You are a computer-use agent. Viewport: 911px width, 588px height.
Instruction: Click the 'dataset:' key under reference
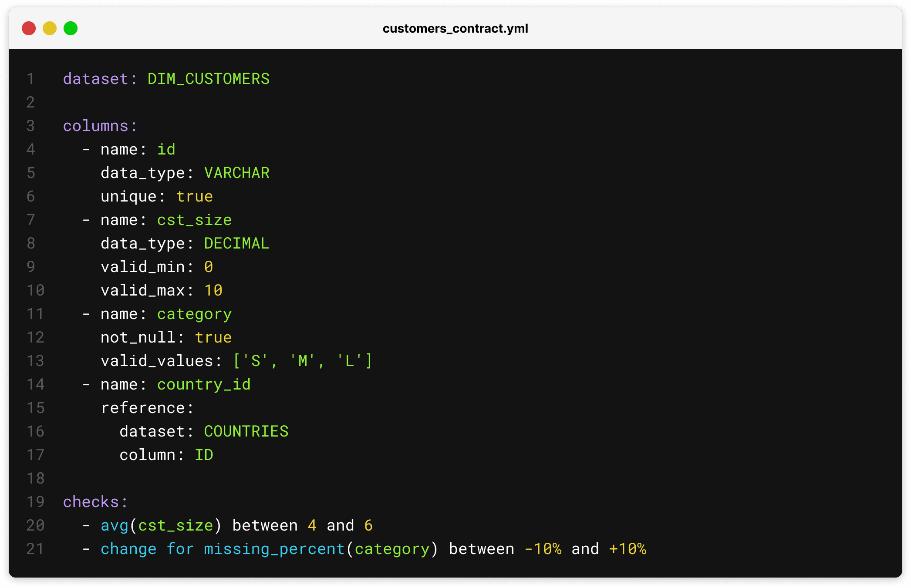(x=157, y=431)
